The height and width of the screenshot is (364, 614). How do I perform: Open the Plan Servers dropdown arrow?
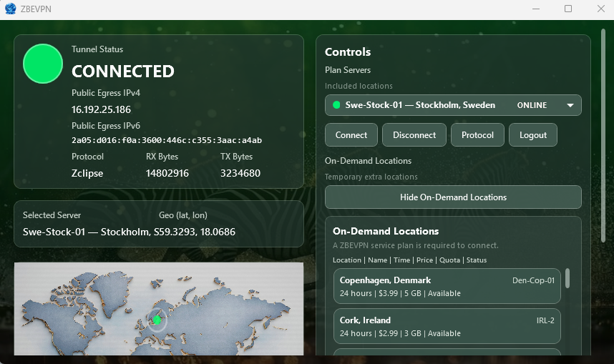pyautogui.click(x=570, y=105)
